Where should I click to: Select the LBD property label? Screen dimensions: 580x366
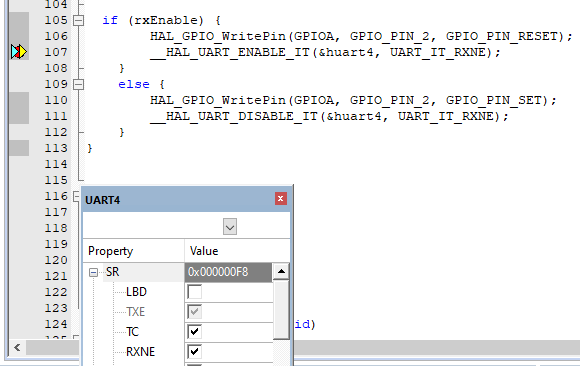[136, 292]
